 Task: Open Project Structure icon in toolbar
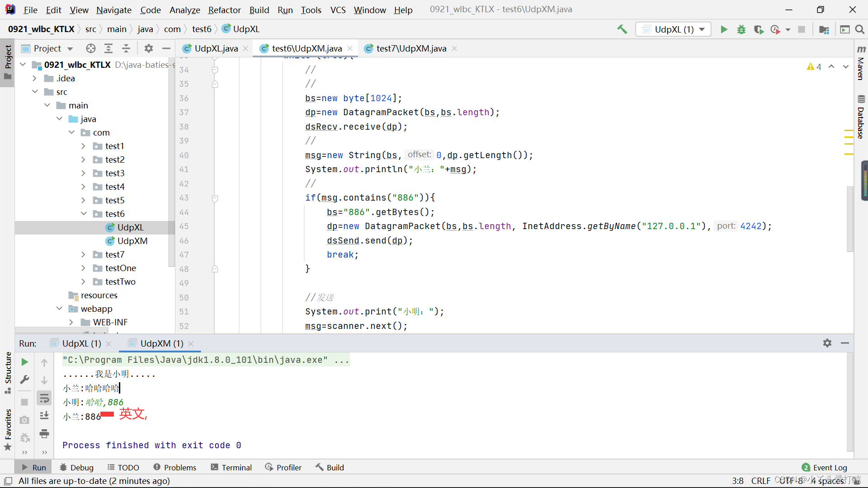[x=824, y=29]
